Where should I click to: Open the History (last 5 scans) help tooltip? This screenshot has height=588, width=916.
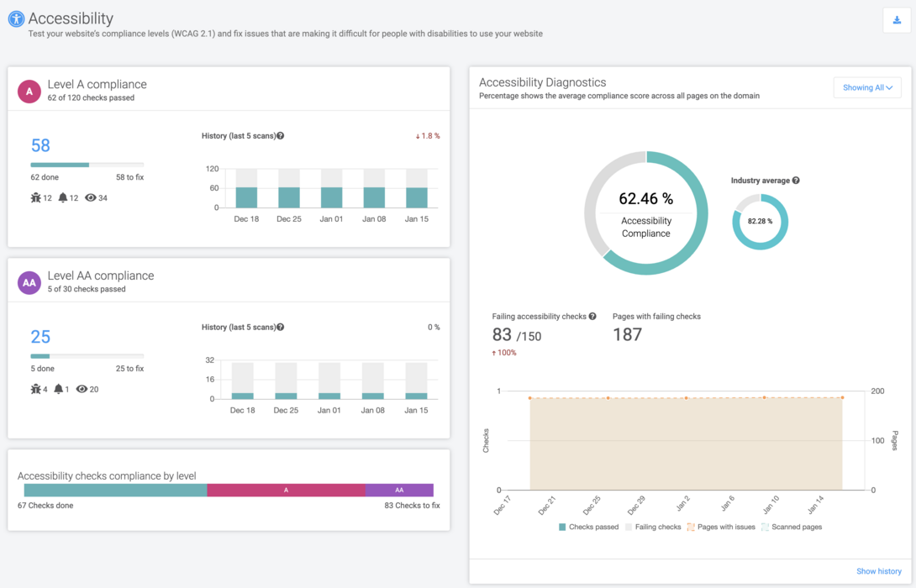pos(282,135)
